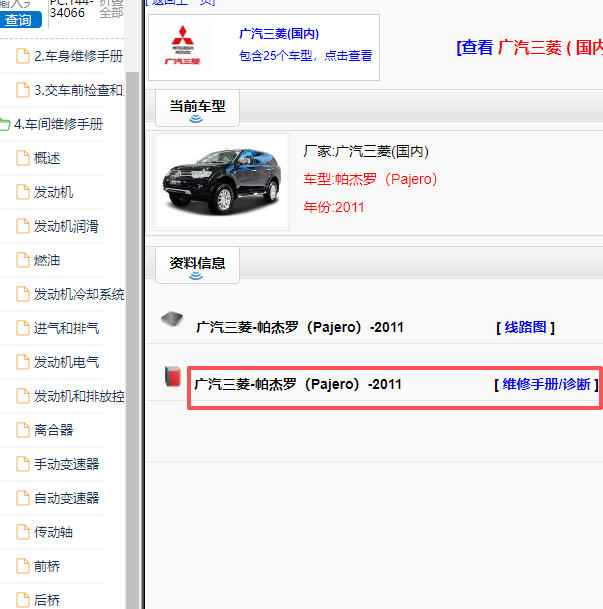Open the 燃油 chapter

(x=47, y=260)
